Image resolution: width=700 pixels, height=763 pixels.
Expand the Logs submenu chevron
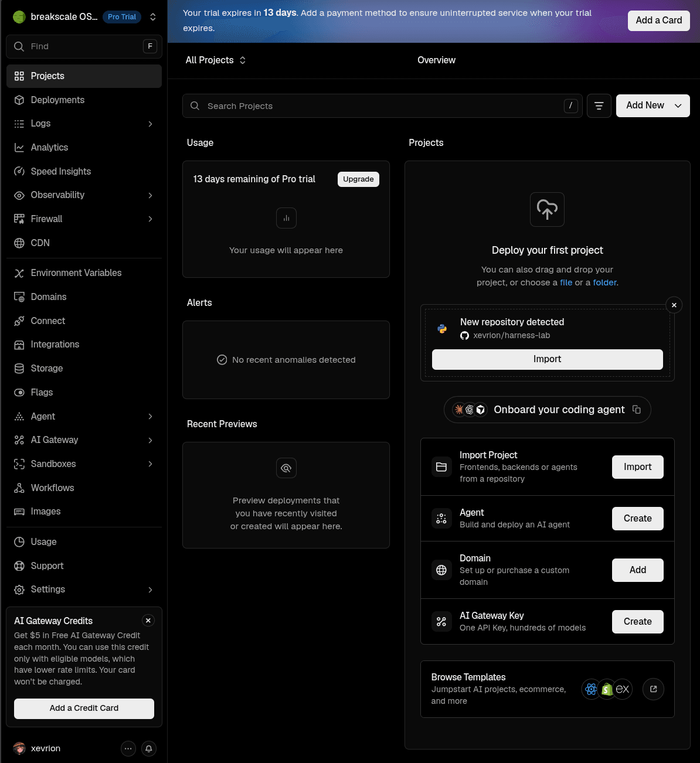tap(151, 124)
